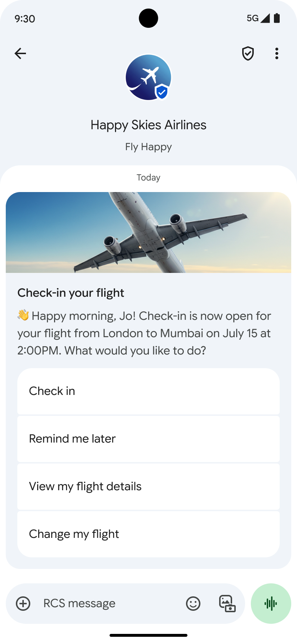The width and height of the screenshot is (297, 644).
Task: Select the Check in option
Action: click(148, 391)
